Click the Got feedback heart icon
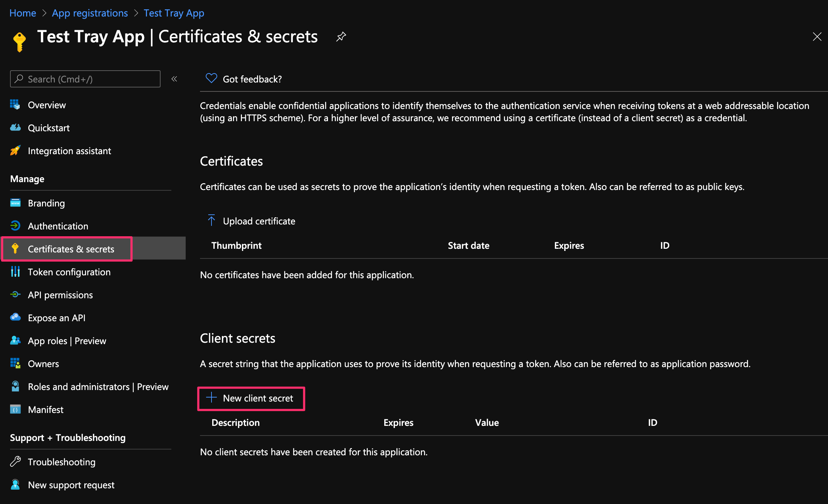828x504 pixels. (211, 78)
